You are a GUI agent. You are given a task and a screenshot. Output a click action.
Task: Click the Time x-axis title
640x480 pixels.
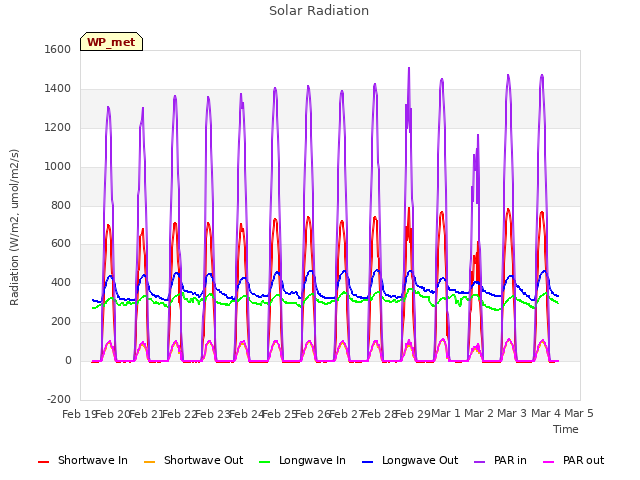click(x=566, y=429)
